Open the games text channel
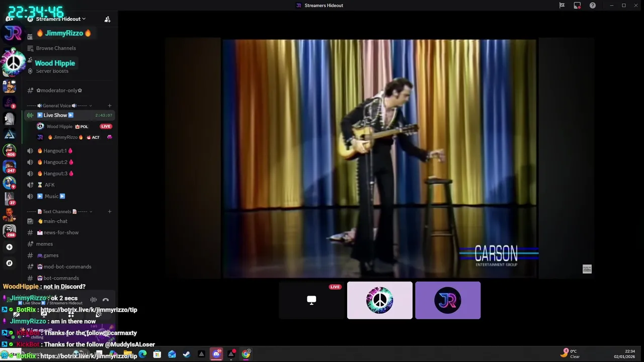Screen dimensions: 644x362 [51, 255]
